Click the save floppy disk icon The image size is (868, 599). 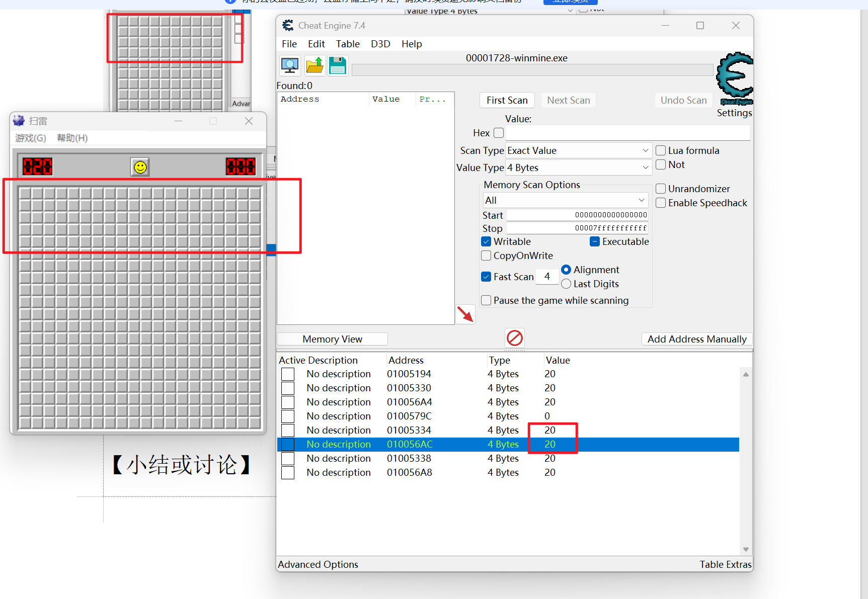338,66
